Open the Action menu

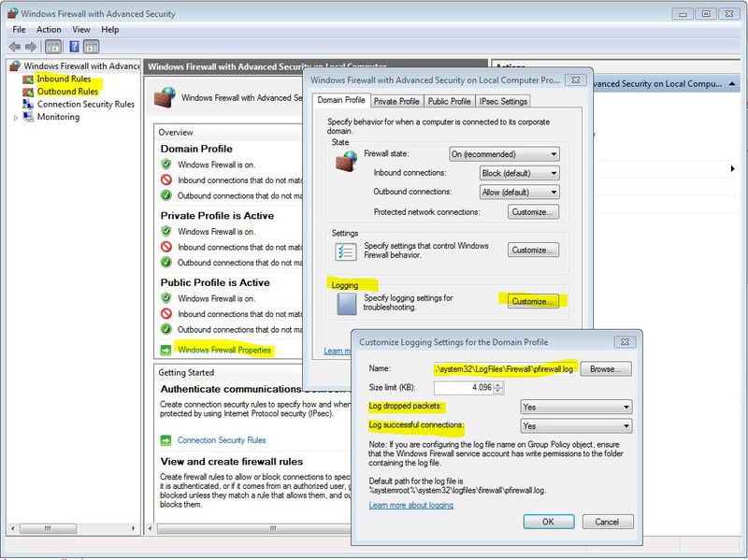(x=49, y=29)
